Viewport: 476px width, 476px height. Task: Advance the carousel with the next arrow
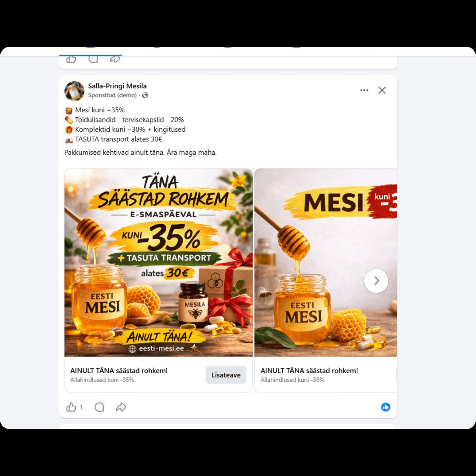pos(376,281)
